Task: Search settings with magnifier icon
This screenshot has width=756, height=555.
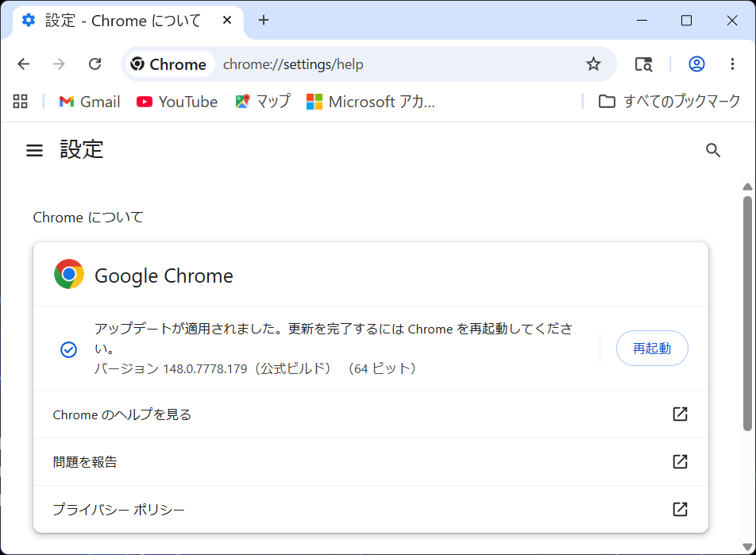Action: tap(712, 150)
